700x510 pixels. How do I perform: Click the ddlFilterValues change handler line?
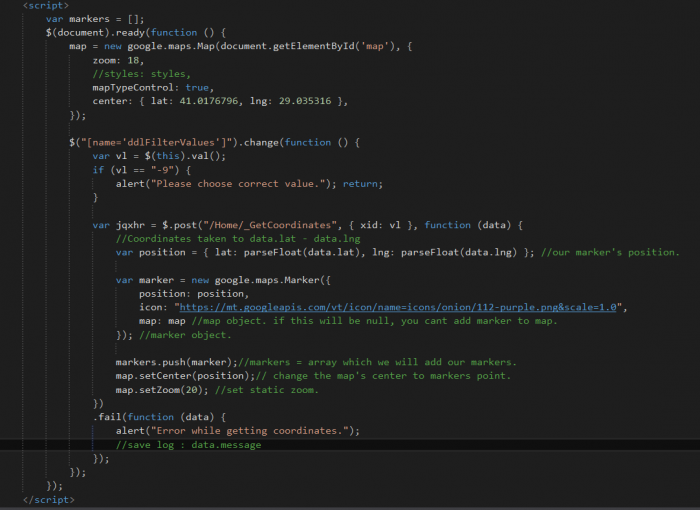coord(214,142)
